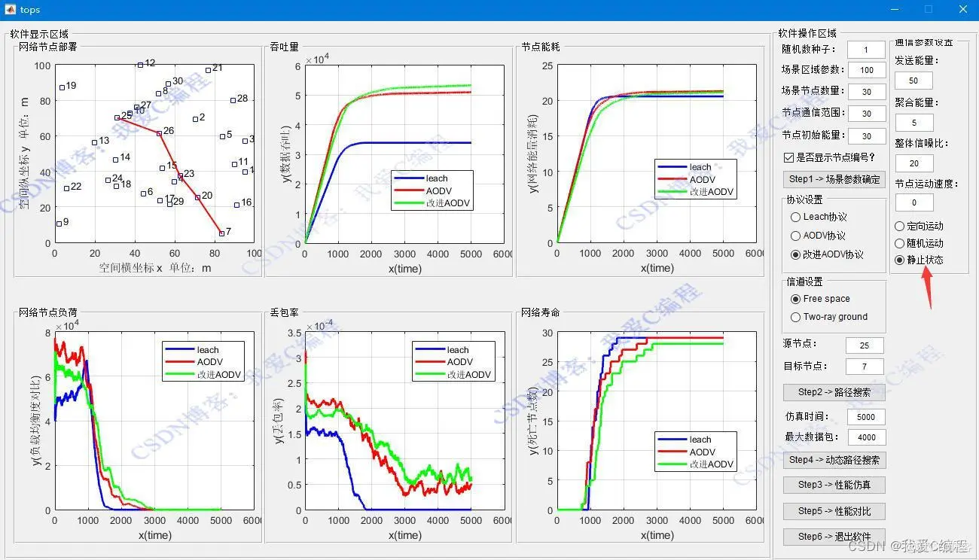979x560 pixels.
Task: Select 静止状态 movement mode
Action: click(899, 260)
